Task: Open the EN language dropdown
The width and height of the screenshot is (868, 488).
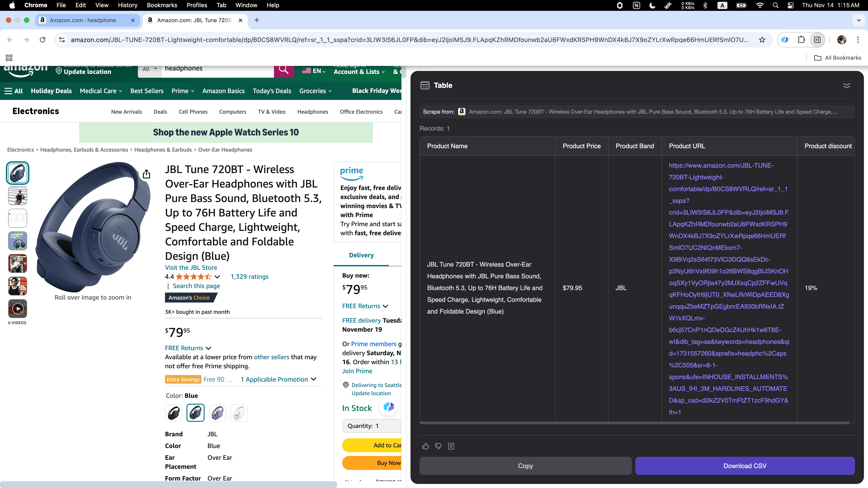Action: point(314,71)
